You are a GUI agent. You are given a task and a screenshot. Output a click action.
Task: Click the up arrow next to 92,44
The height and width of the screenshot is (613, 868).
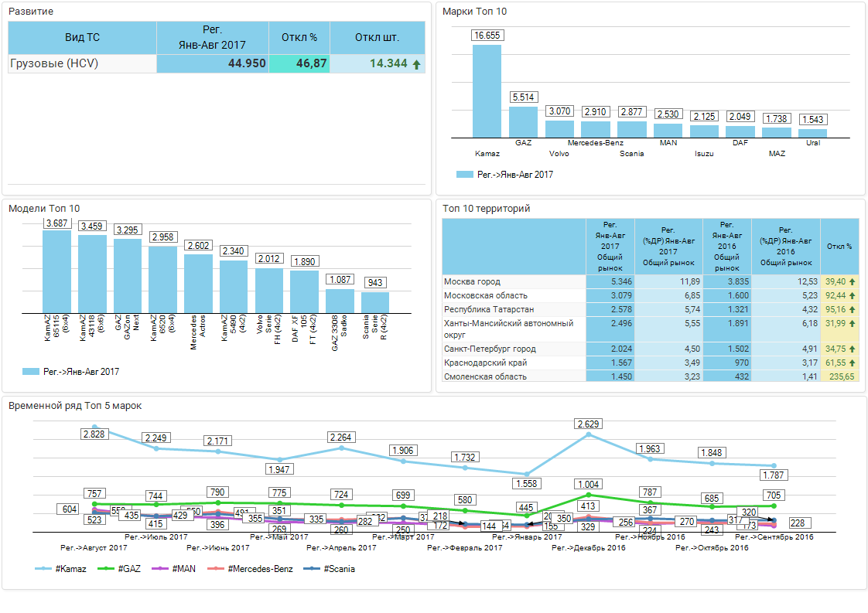pyautogui.click(x=852, y=295)
